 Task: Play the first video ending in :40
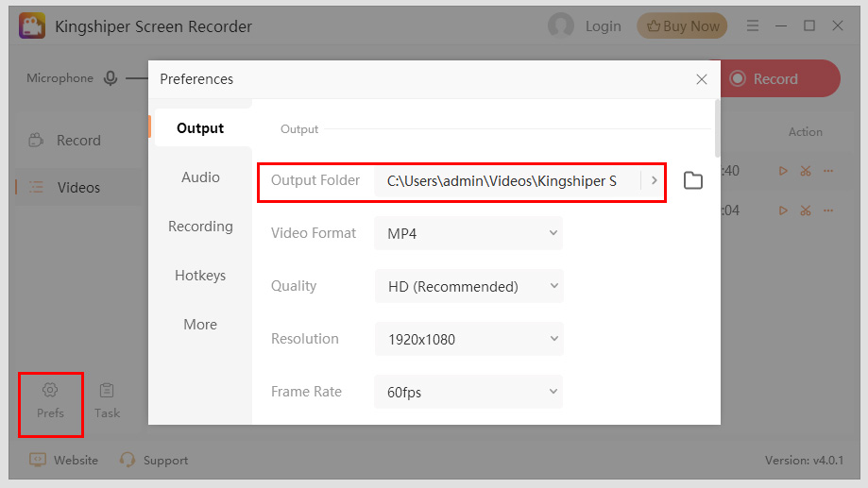coord(783,171)
